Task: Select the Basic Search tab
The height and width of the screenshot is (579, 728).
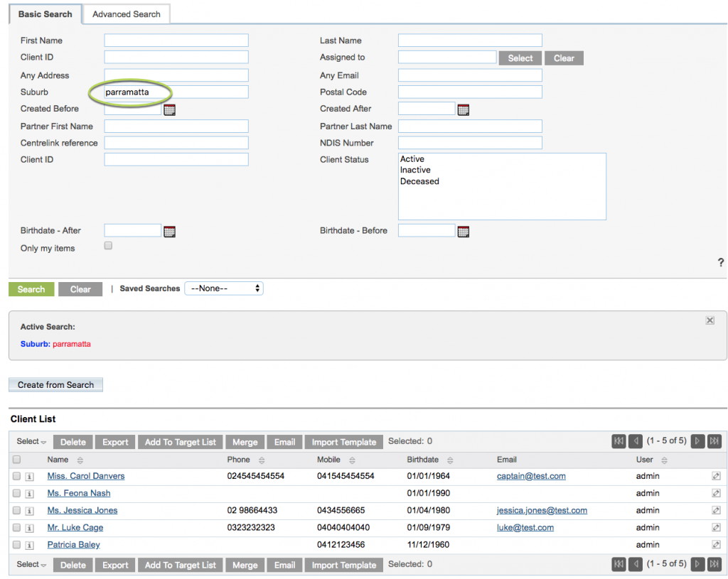Action: click(45, 14)
